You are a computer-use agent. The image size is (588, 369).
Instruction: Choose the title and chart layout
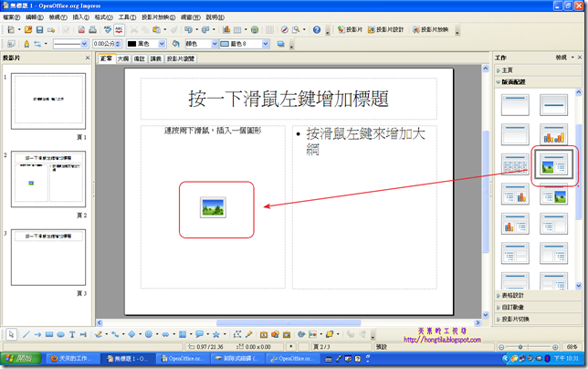click(553, 134)
